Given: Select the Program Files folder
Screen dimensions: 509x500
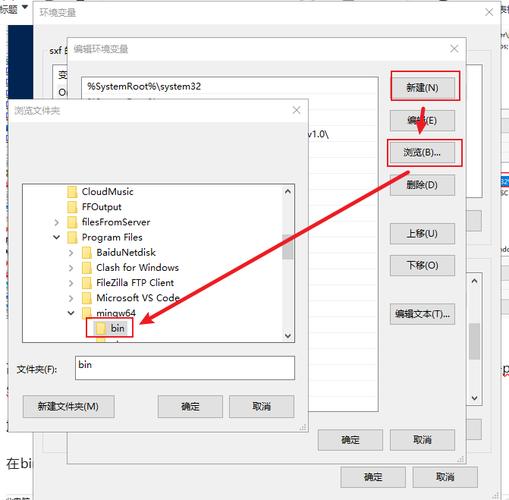Looking at the screenshot, I should click(x=112, y=237).
